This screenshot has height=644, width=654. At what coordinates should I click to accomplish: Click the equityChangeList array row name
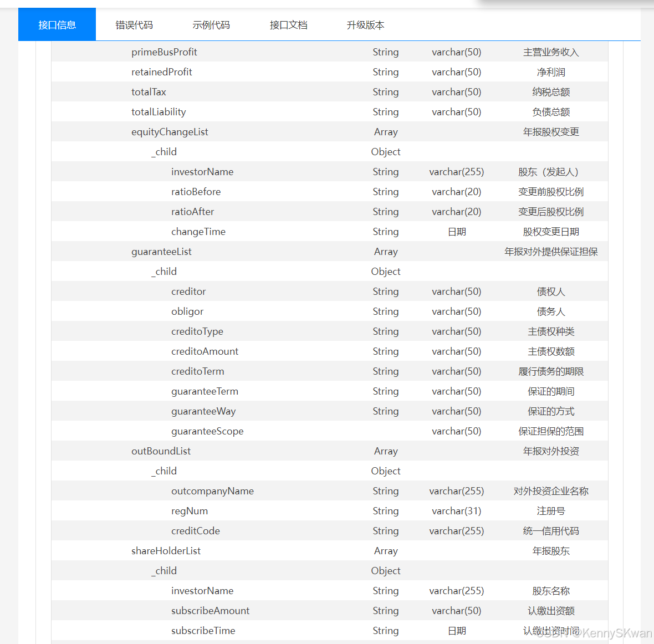tap(170, 132)
